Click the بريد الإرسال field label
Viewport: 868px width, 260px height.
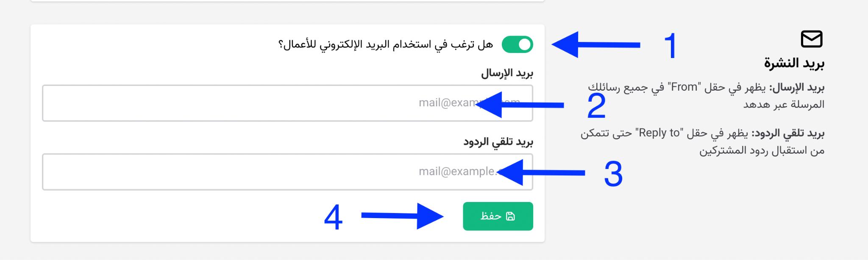click(x=507, y=74)
